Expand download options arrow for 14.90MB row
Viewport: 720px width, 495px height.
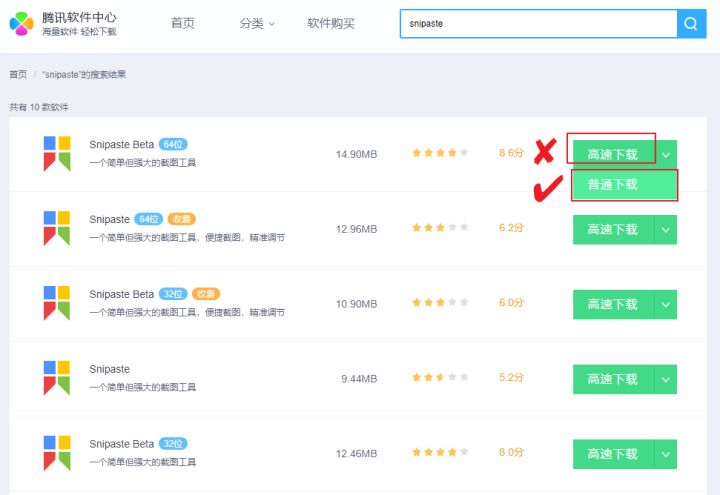pos(666,155)
